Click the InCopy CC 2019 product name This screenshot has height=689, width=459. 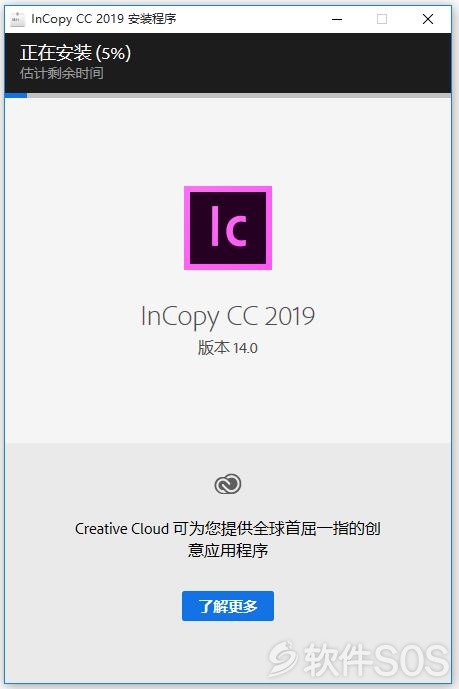pyautogui.click(x=228, y=317)
